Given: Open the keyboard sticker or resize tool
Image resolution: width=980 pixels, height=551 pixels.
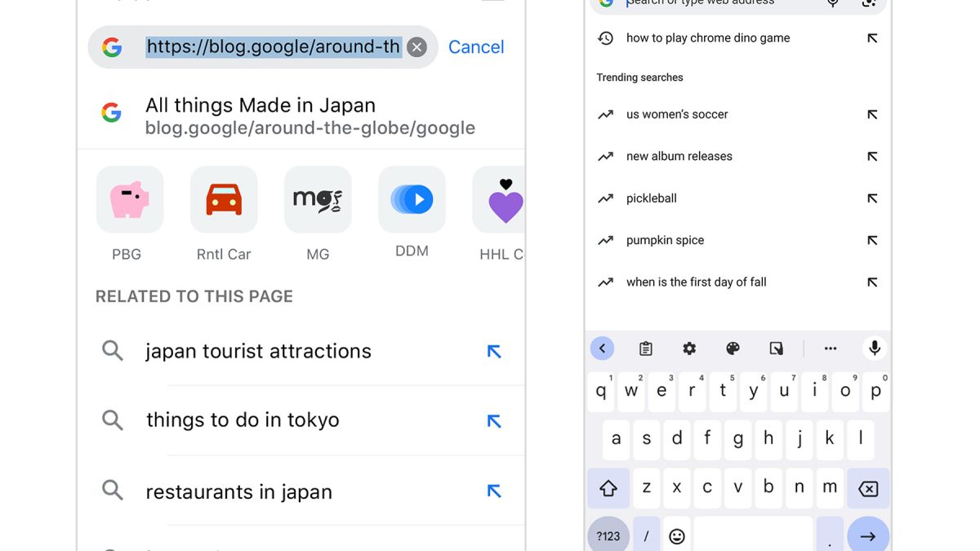Looking at the screenshot, I should (x=777, y=349).
